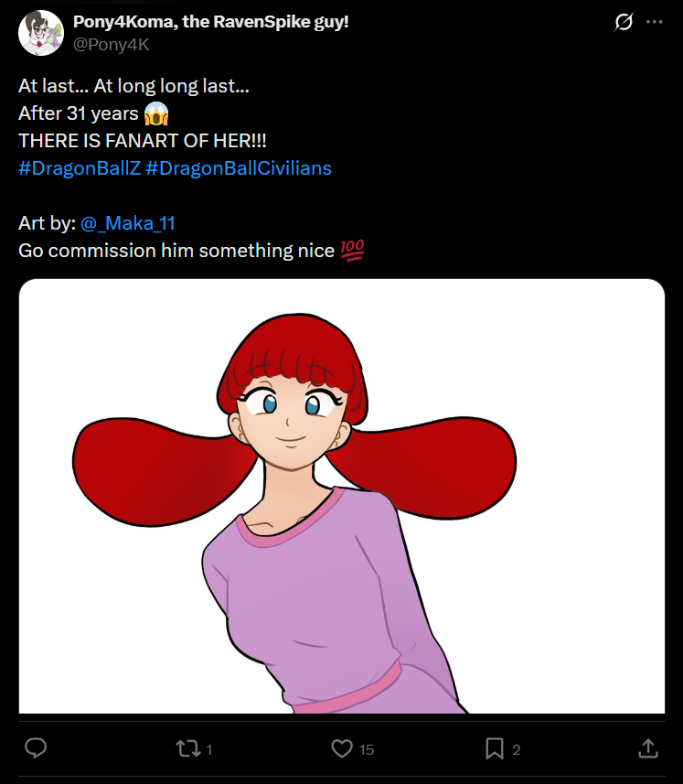683x784 pixels.
Task: Click the reply speech bubble icon
Action: pyautogui.click(x=36, y=748)
